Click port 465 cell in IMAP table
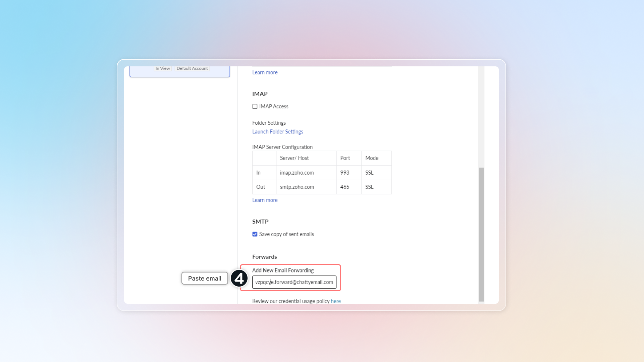The height and width of the screenshot is (362, 644). (x=345, y=187)
